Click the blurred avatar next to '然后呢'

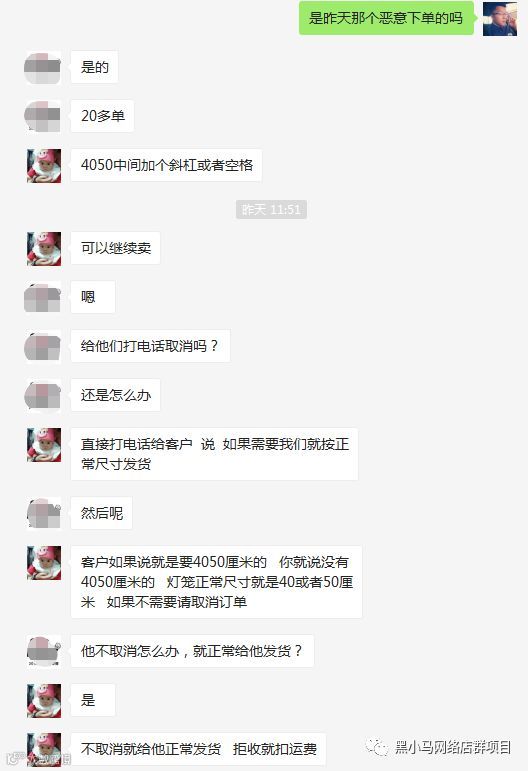tap(44, 513)
